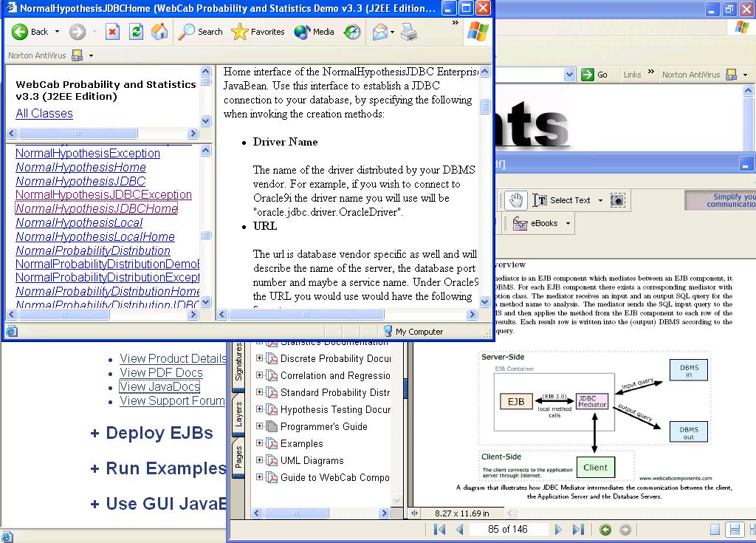Expand the Discrete Probability bookmark
Screen dimensions: 756x543
pyautogui.click(x=259, y=358)
